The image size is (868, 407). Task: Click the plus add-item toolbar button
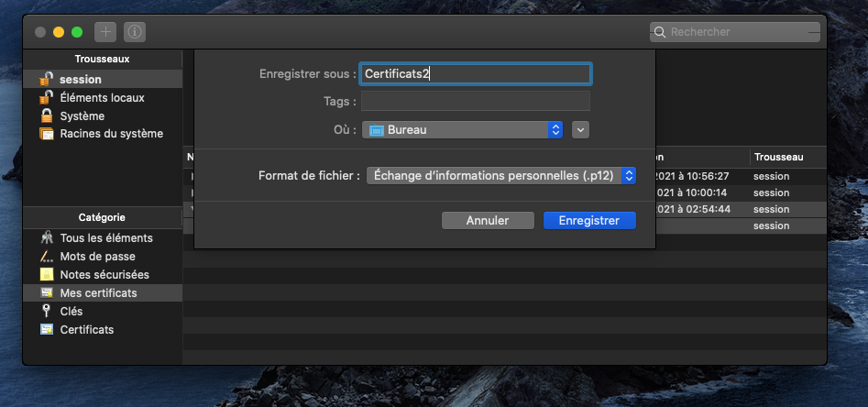(x=105, y=32)
